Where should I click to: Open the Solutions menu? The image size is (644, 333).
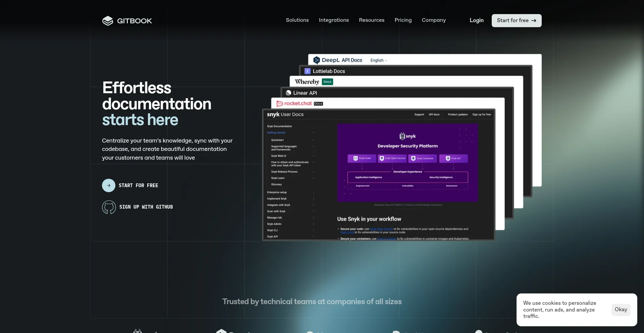pos(297,20)
